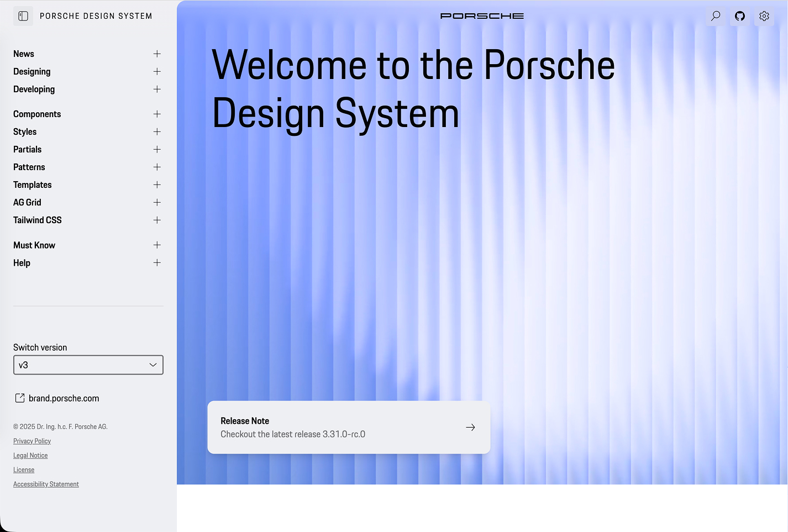Open settings via the gear icon
Viewport: 788px width, 532px height.
tap(764, 16)
